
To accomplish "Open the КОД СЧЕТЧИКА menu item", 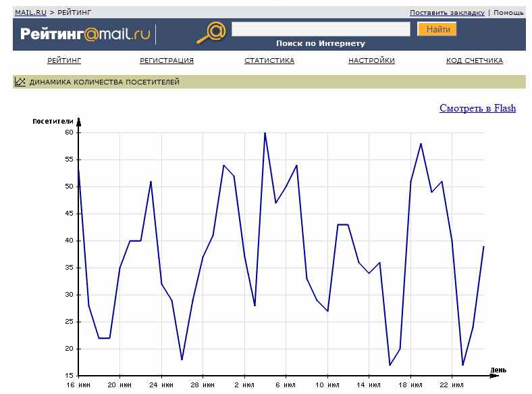I will coord(475,60).
